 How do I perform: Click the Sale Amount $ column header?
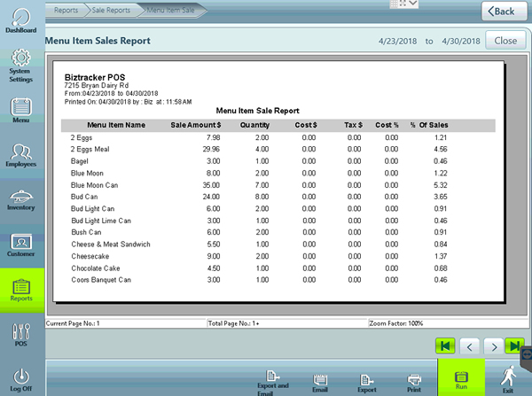tap(196, 125)
